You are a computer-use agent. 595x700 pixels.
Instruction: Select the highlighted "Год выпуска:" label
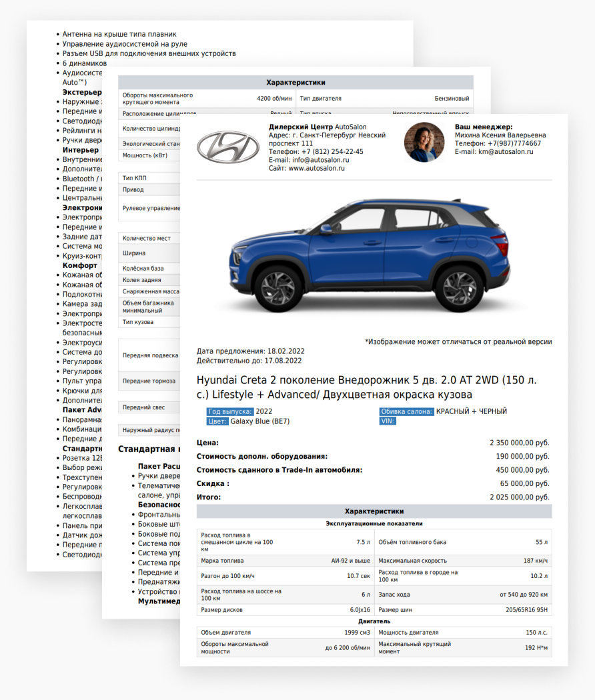[230, 411]
